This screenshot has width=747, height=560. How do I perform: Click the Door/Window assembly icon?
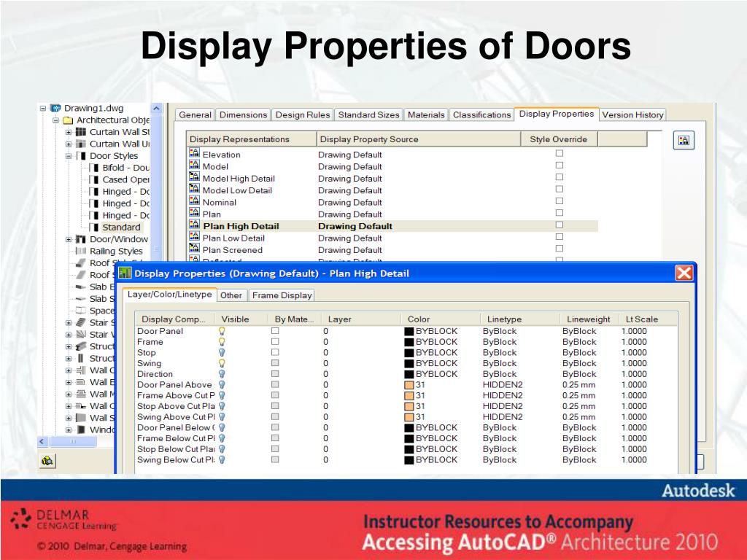point(81,239)
